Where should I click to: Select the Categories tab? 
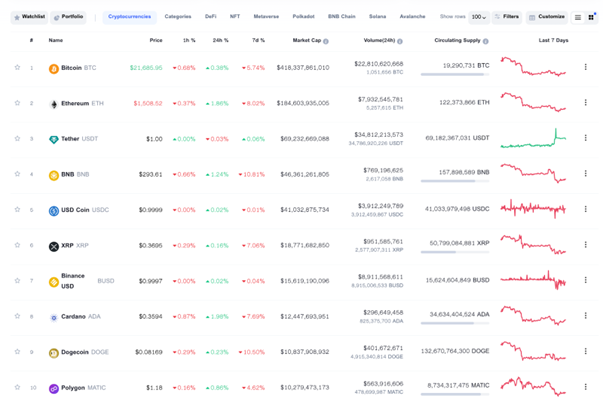click(178, 17)
